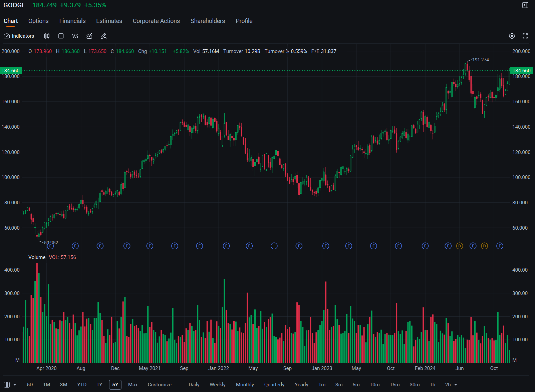Click the earnings marker under Jan 2022
The width and height of the screenshot is (535, 392).
(226, 246)
